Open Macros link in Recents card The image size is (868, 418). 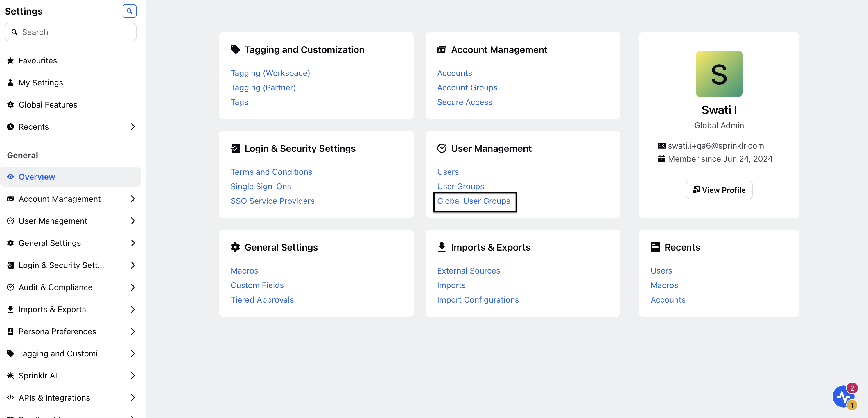(x=664, y=285)
